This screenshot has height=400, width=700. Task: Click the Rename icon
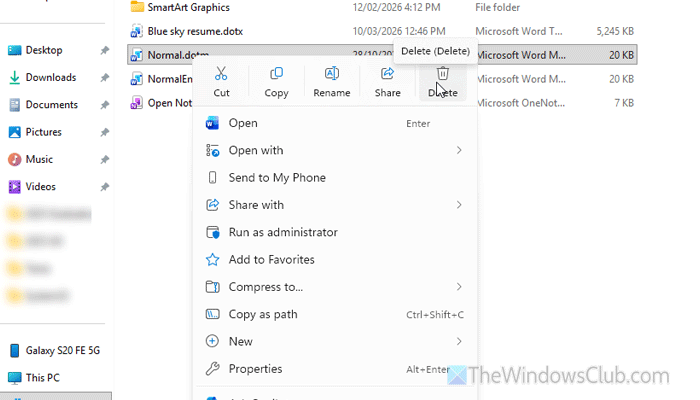pyautogui.click(x=332, y=73)
